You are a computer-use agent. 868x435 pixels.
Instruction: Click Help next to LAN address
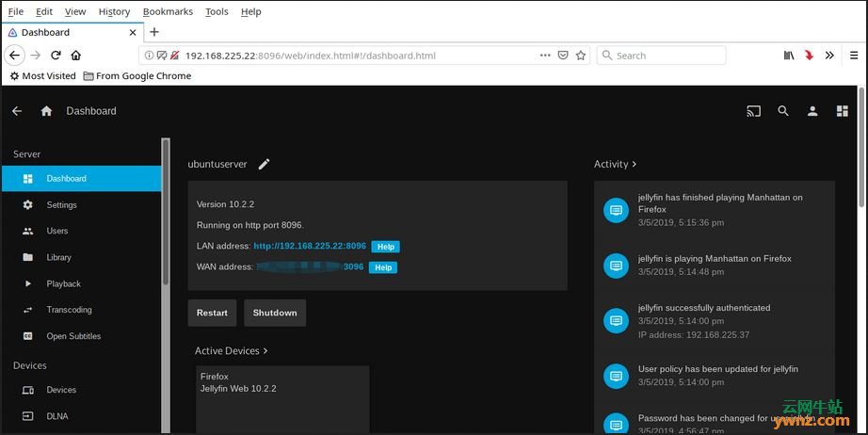click(x=385, y=247)
